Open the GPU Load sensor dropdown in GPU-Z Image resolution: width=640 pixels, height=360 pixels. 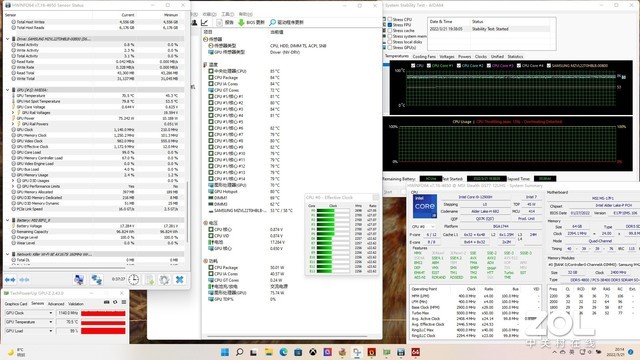pos(51,331)
